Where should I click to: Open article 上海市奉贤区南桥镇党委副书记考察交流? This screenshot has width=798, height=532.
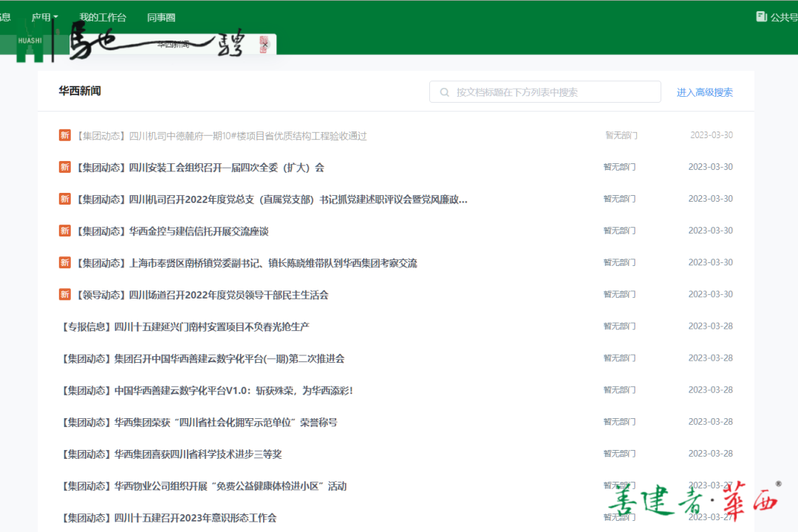[246, 263]
